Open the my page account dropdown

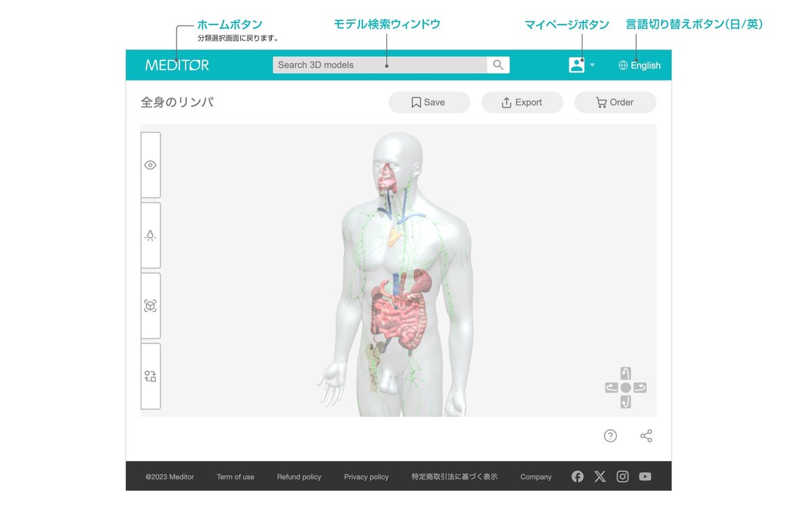tap(580, 64)
